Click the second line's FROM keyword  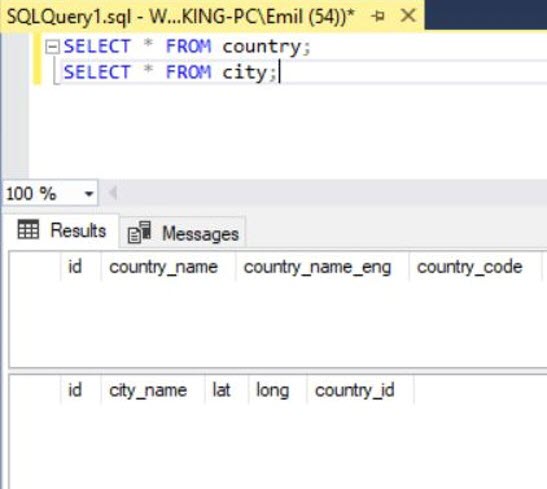point(188,72)
